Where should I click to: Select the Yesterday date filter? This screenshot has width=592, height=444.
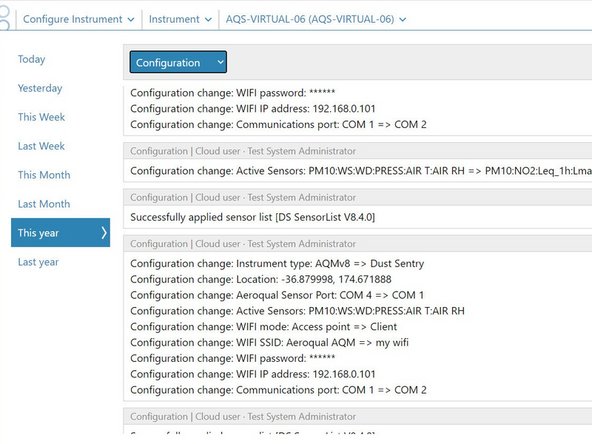40,88
